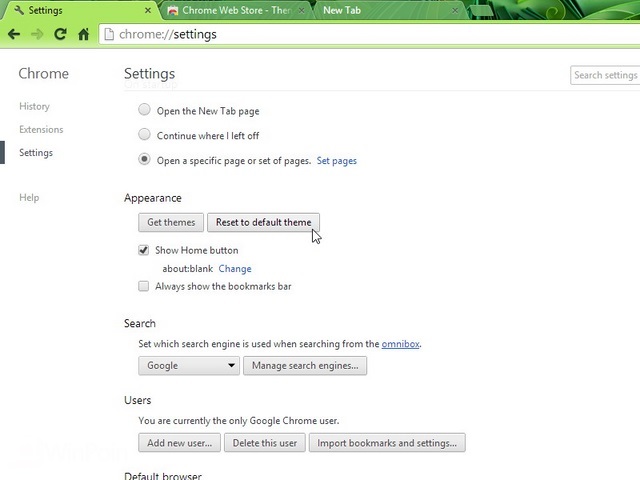Viewport: 640px width, 480px height.
Task: Click the Chrome Web Store tab favicon
Action: click(173, 11)
